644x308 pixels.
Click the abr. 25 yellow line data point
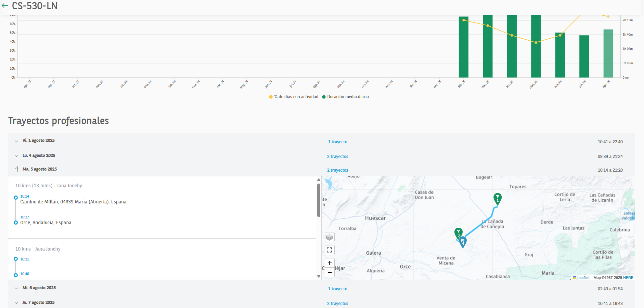tap(512, 35)
